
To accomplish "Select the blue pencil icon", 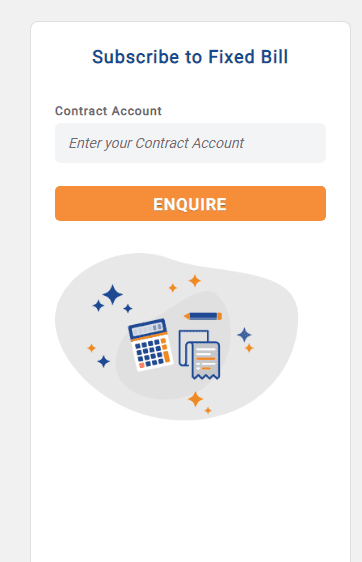I will [203, 316].
